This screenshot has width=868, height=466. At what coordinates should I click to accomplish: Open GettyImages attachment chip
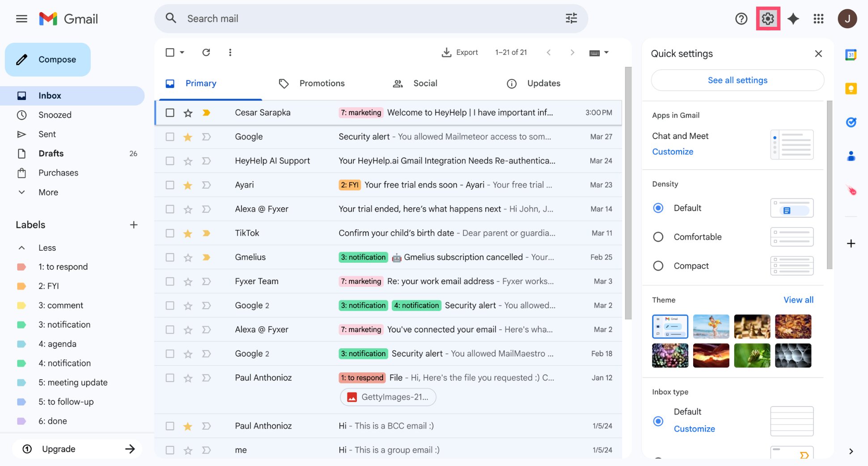388,397
